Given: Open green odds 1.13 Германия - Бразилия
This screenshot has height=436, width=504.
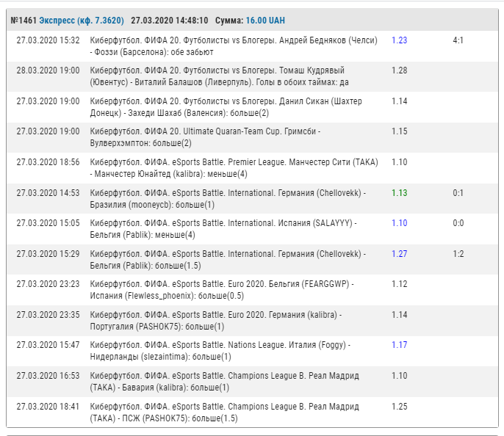Looking at the screenshot, I should (399, 193).
